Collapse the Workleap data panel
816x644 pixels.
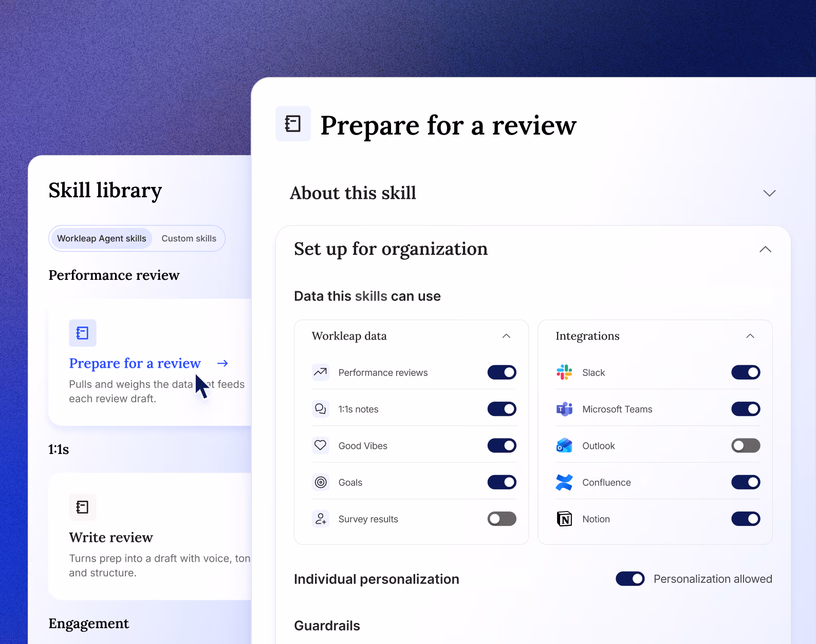point(506,336)
